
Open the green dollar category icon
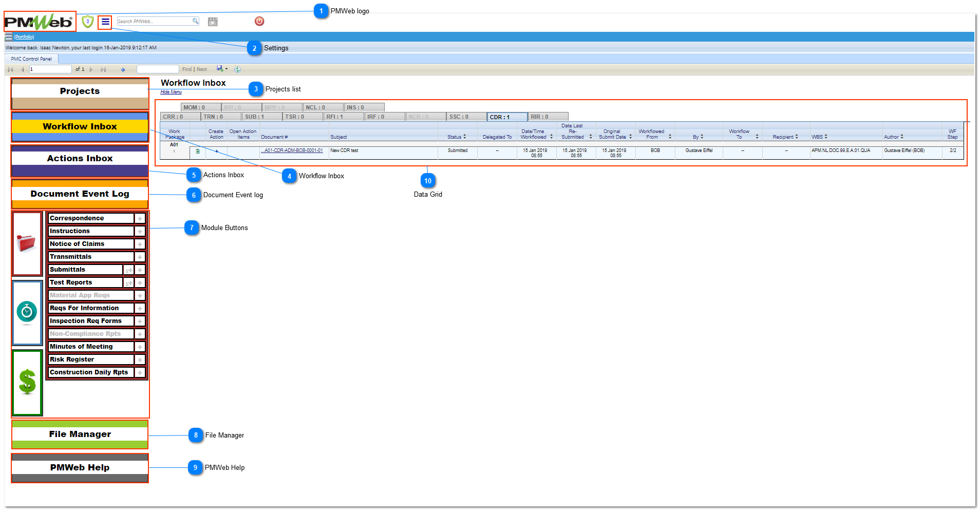point(27,382)
